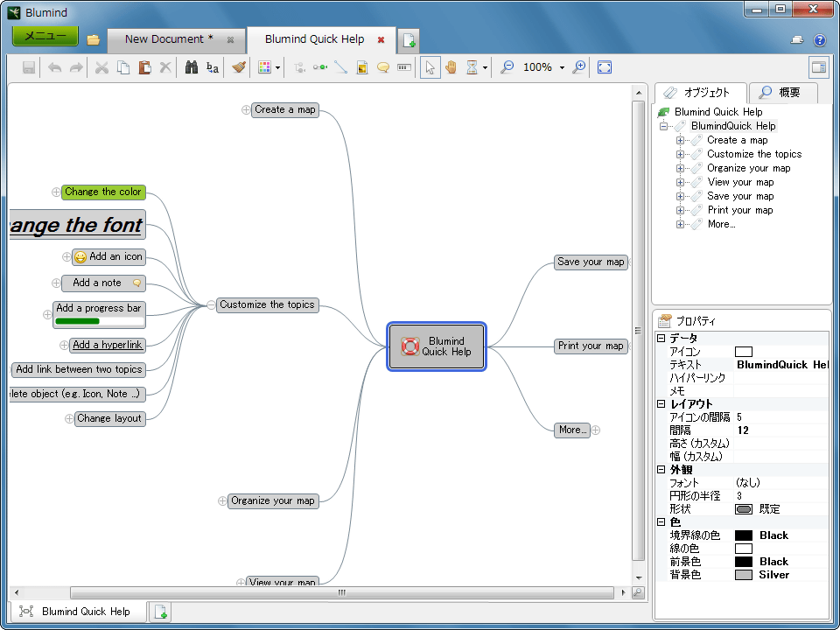Add a subtopic using the green nodes icon
Screen dimensions: 840x630
click(320, 67)
